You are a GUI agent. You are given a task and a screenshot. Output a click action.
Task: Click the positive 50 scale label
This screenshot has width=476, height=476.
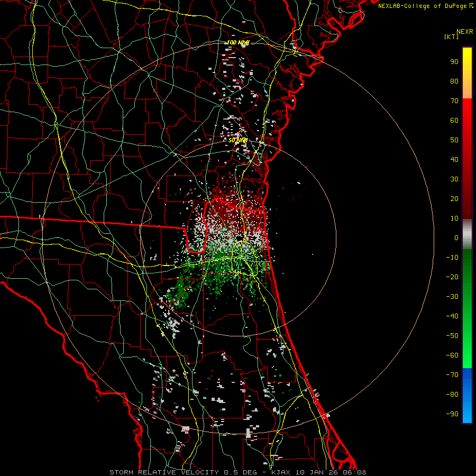[454, 140]
